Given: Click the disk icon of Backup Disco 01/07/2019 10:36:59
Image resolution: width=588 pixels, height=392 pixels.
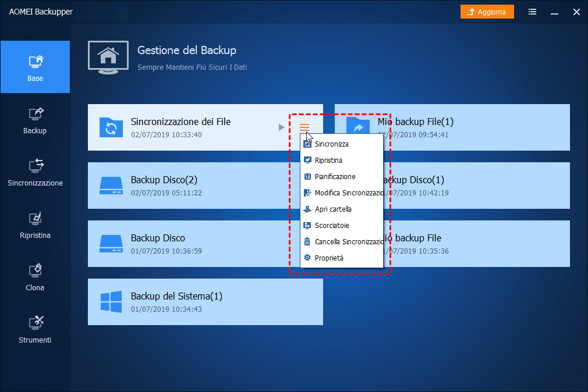Looking at the screenshot, I should tap(111, 244).
